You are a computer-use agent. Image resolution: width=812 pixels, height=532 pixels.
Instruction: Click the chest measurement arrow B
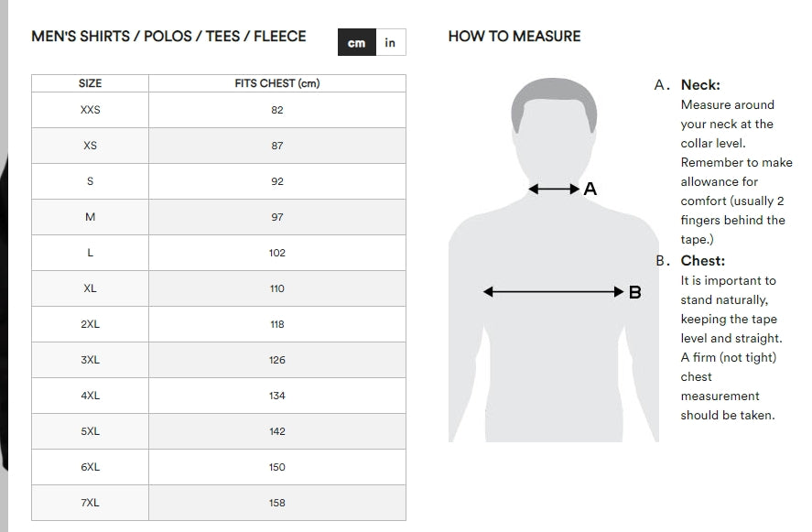pyautogui.click(x=553, y=292)
